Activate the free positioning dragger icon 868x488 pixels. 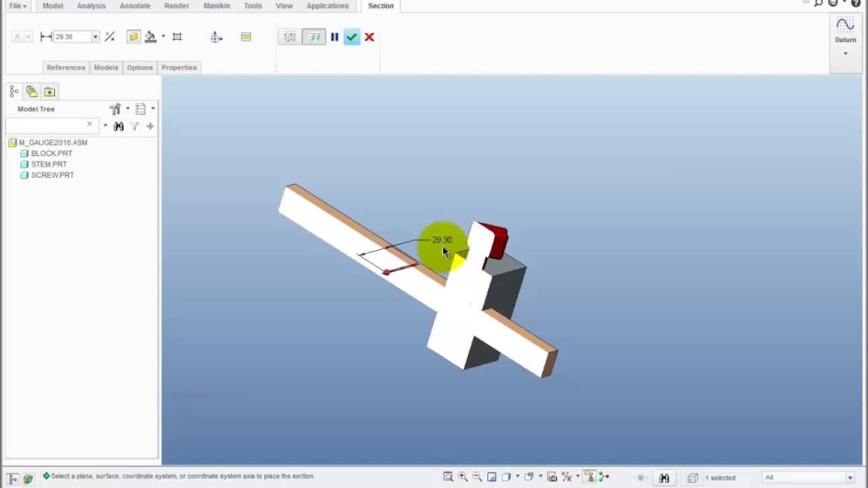point(216,37)
